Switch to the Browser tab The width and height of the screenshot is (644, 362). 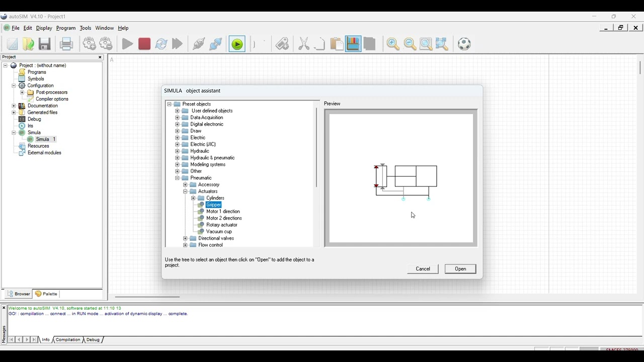(19, 294)
